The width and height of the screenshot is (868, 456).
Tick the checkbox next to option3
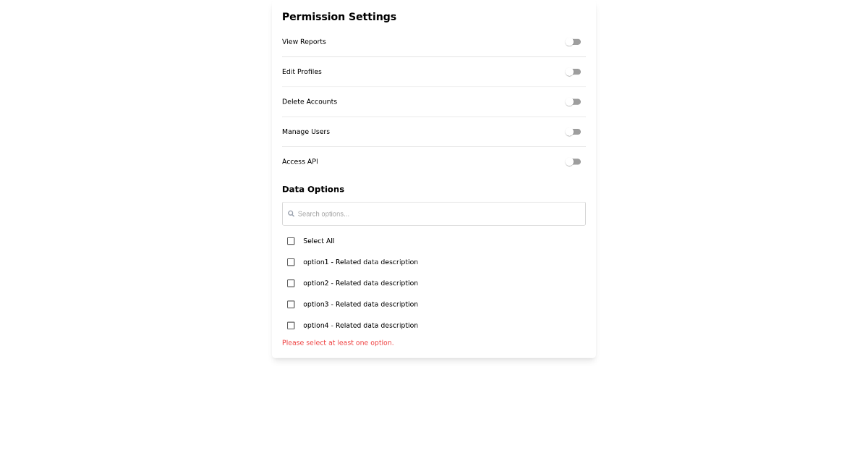click(x=291, y=304)
